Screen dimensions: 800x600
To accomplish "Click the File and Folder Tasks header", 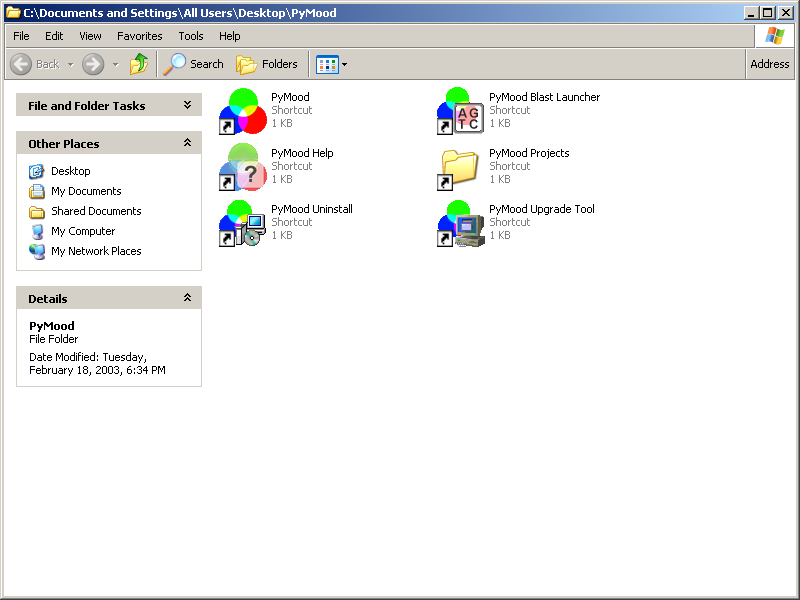I will (109, 106).
